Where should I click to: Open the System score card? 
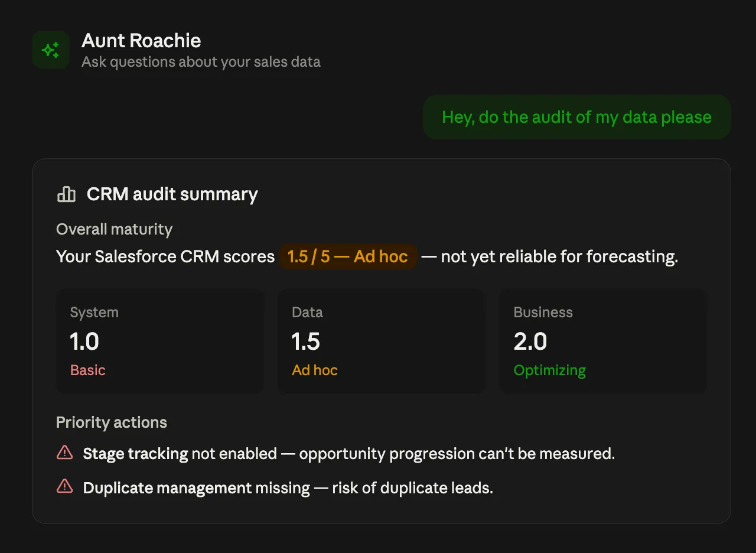point(160,341)
